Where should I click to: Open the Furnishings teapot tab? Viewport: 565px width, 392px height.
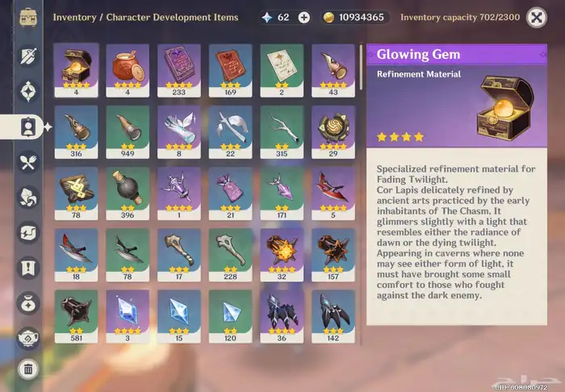pos(28,339)
